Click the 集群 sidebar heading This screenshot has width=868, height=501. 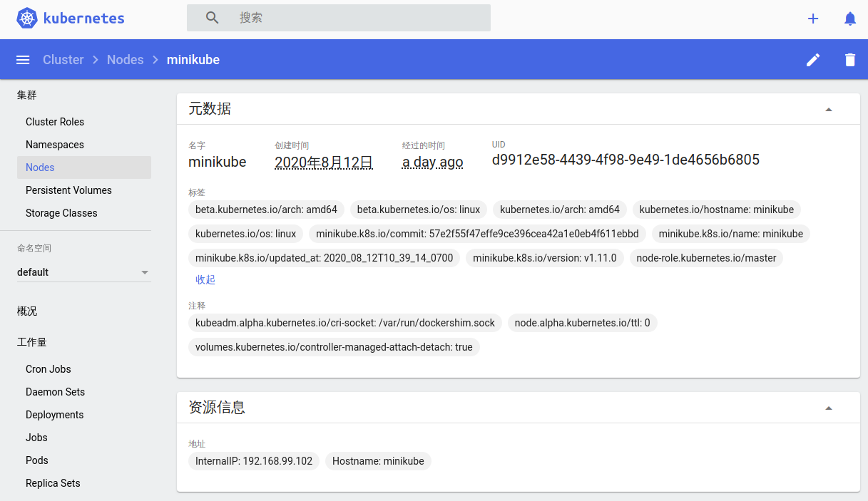click(27, 95)
